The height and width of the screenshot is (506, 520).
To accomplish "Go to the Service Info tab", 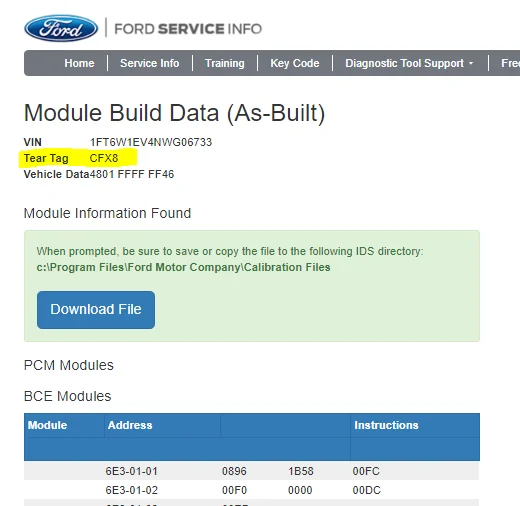I will click(x=150, y=63).
